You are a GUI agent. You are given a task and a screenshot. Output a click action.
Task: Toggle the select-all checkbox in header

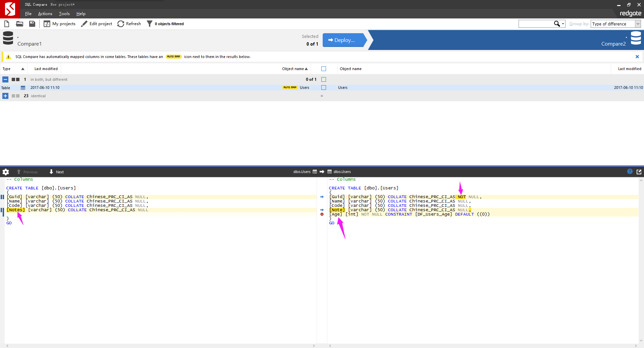tap(324, 69)
